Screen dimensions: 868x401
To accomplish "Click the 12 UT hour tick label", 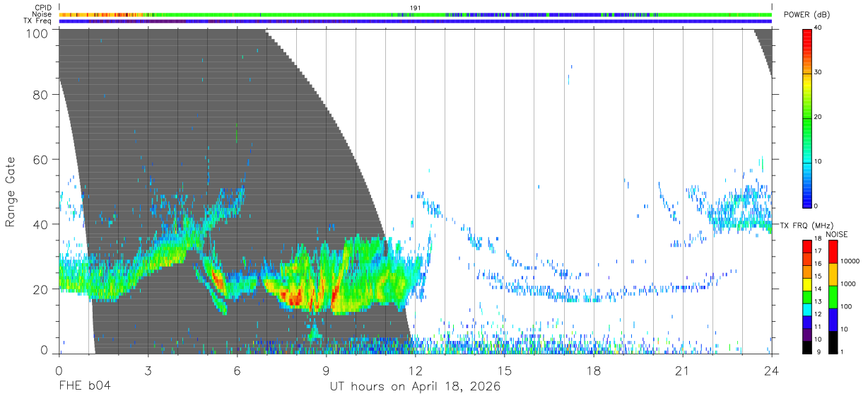I will click(x=415, y=371).
